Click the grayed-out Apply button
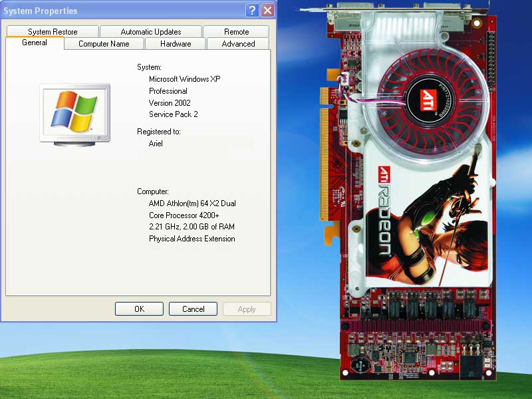 (247, 309)
